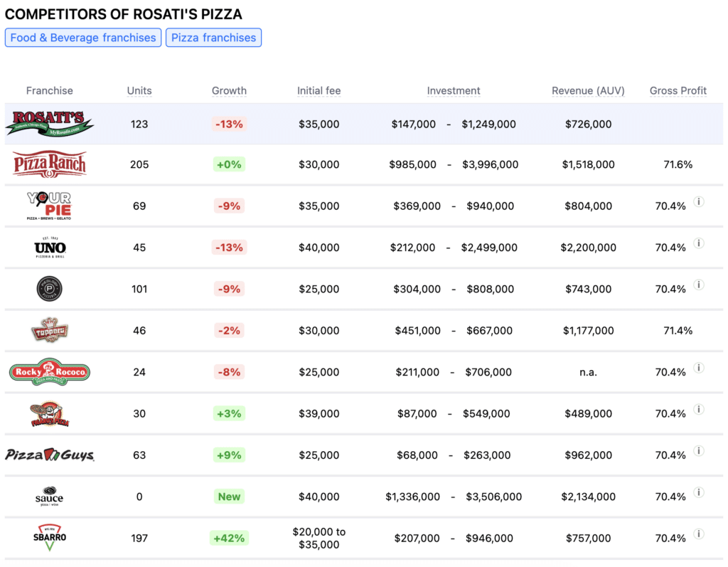The height and width of the screenshot is (567, 728).
Task: Click the -2% growth badge
Action: pos(229,330)
